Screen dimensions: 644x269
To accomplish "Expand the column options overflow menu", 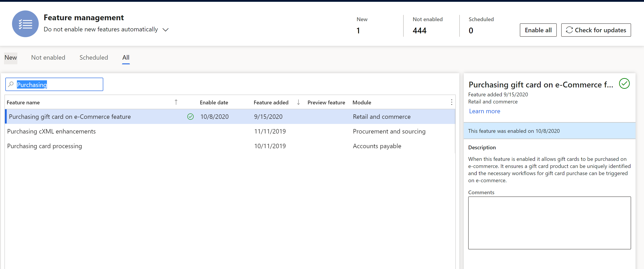I will pyautogui.click(x=451, y=102).
